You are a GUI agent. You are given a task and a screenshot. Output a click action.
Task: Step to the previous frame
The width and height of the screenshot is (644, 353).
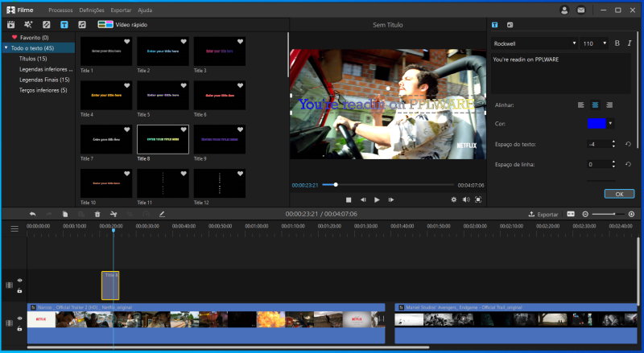pos(363,200)
